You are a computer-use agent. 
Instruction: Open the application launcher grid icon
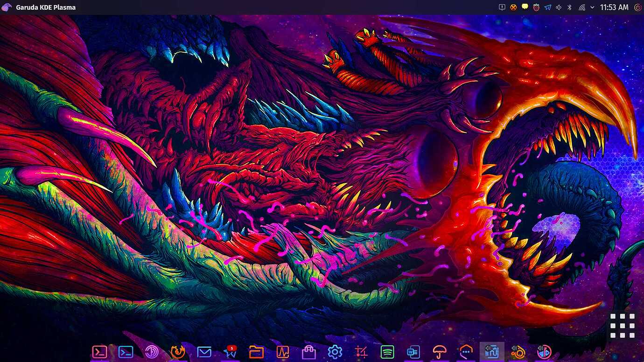[x=622, y=325]
